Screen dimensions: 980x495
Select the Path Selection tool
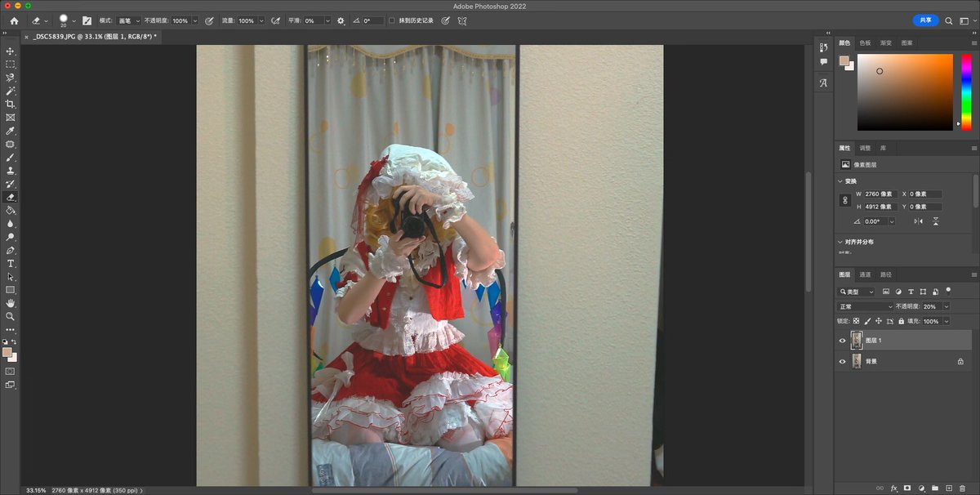pos(11,277)
